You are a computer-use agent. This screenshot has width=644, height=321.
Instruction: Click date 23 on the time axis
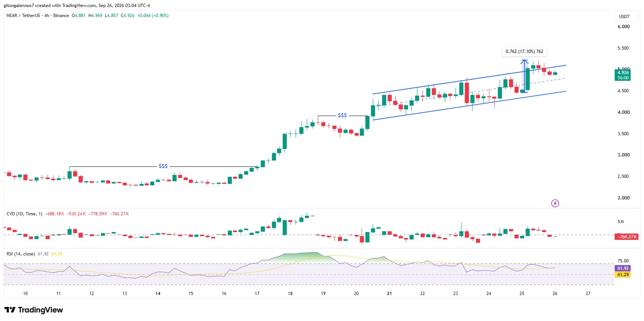pyautogui.click(x=456, y=294)
